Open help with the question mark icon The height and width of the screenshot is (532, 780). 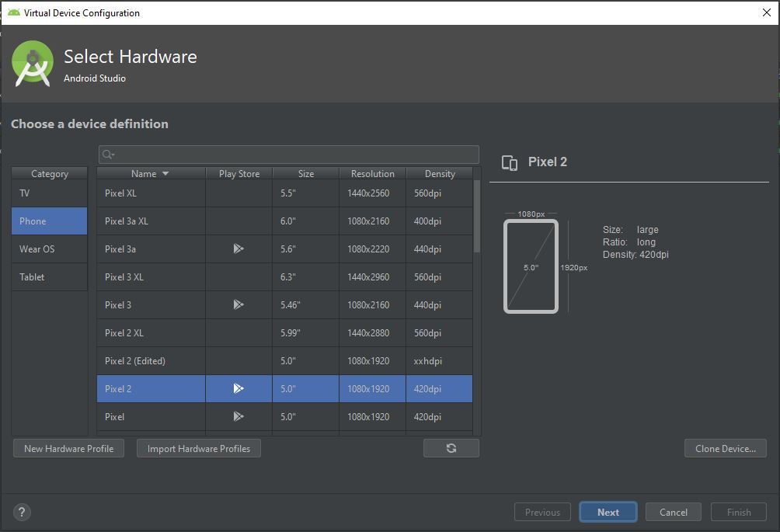(x=22, y=512)
